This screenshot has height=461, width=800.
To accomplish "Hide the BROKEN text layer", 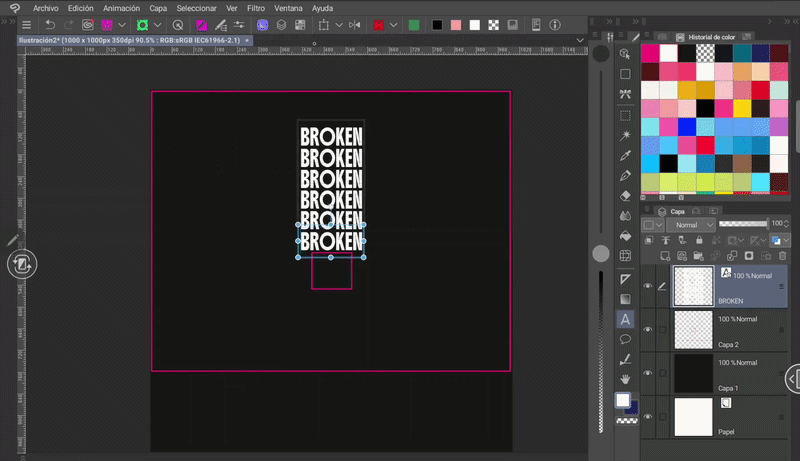I will coord(648,286).
